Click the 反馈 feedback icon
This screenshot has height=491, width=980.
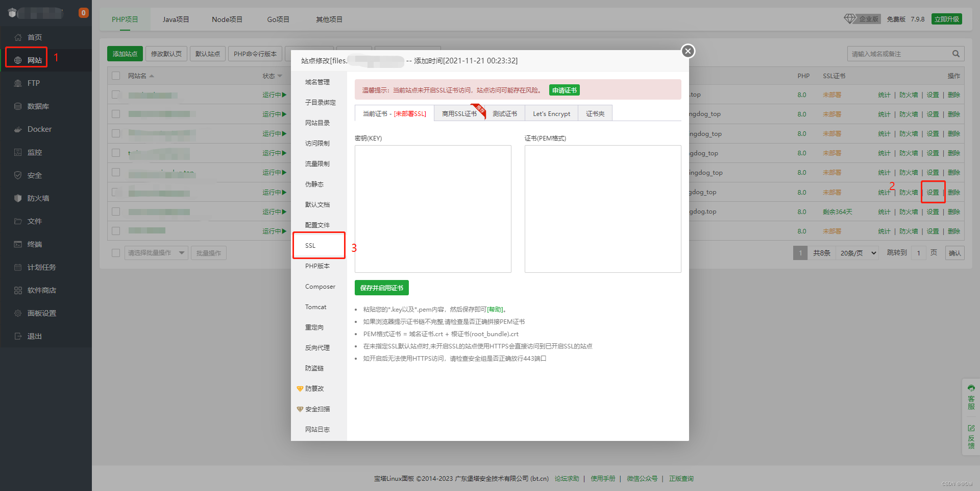(x=971, y=428)
